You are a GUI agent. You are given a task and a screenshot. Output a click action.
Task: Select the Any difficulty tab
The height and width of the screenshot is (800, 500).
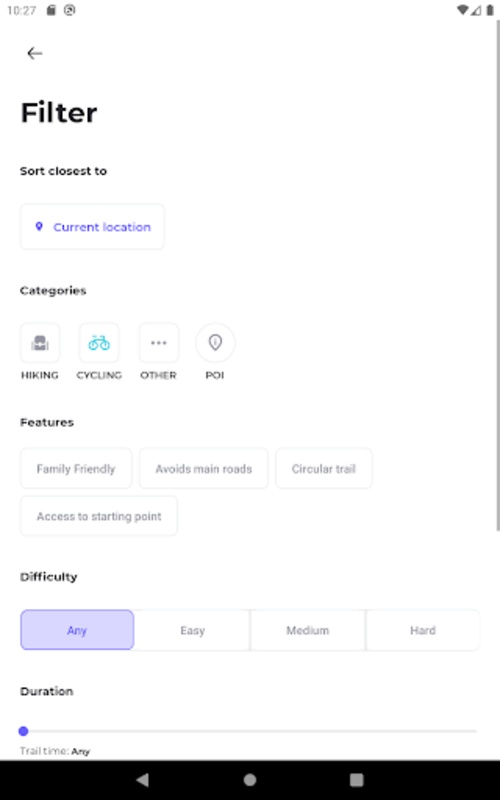[x=77, y=630]
